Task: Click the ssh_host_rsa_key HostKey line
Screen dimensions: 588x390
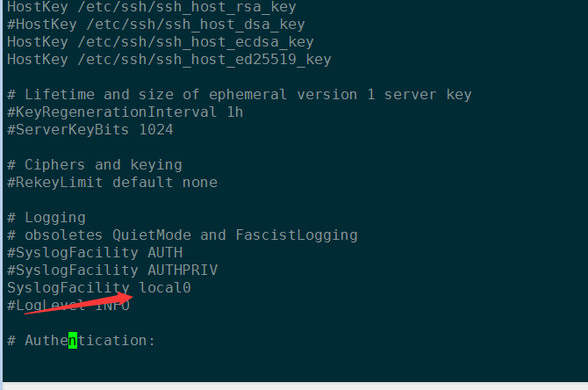Action: click(x=152, y=7)
